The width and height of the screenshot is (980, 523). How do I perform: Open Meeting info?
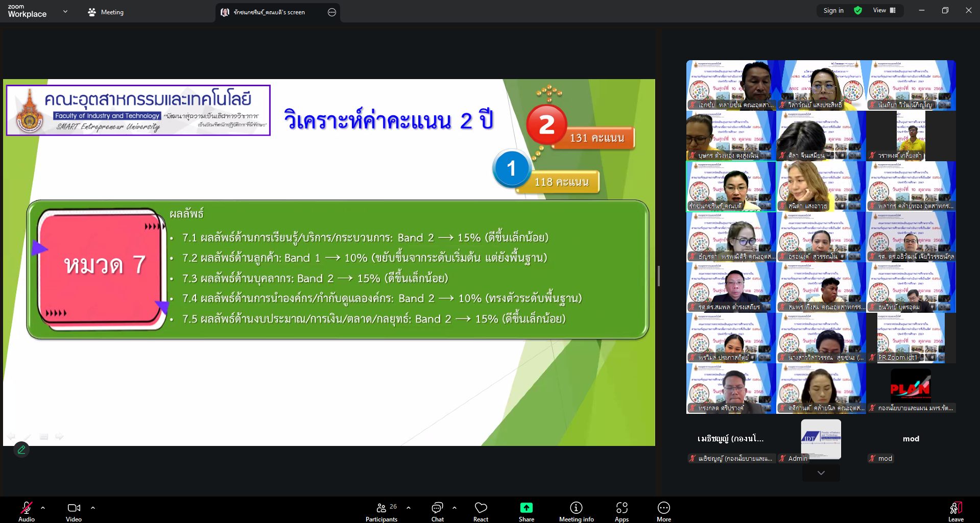576,512
